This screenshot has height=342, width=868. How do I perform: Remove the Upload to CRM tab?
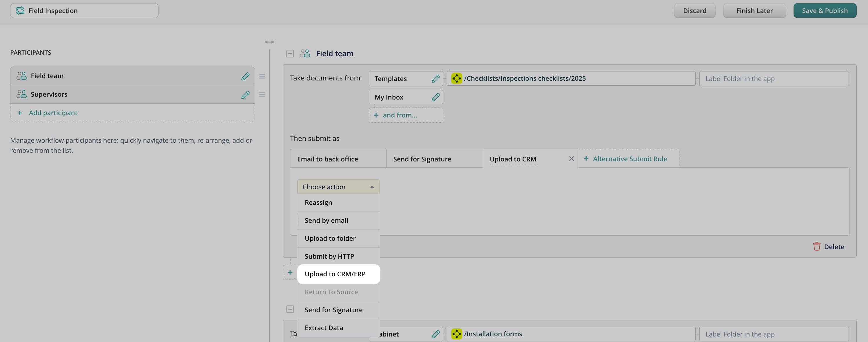point(571,159)
